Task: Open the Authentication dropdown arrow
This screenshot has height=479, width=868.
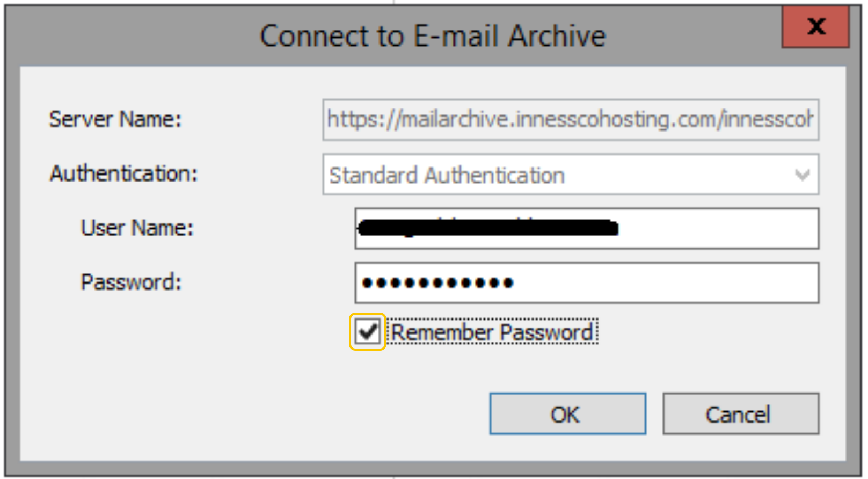Action: click(x=802, y=175)
